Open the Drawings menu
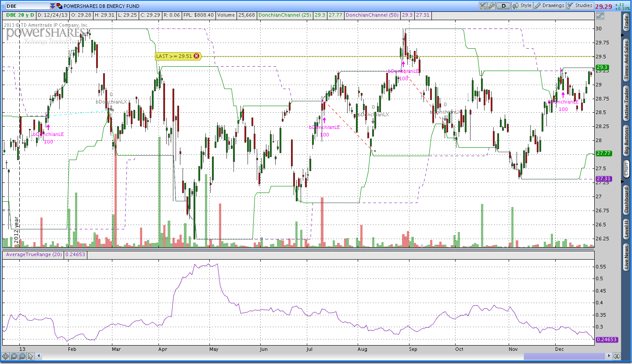 tap(549, 6)
